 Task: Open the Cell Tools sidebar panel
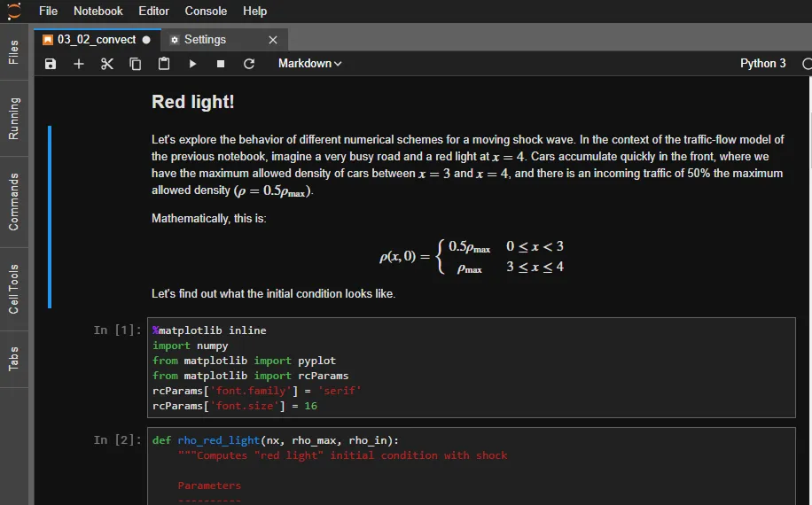coord(14,289)
